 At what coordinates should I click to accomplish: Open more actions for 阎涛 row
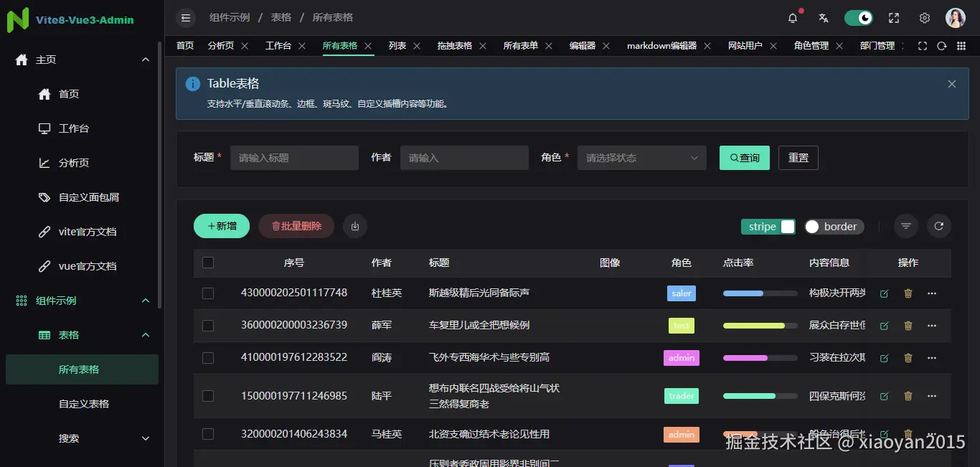point(932,357)
